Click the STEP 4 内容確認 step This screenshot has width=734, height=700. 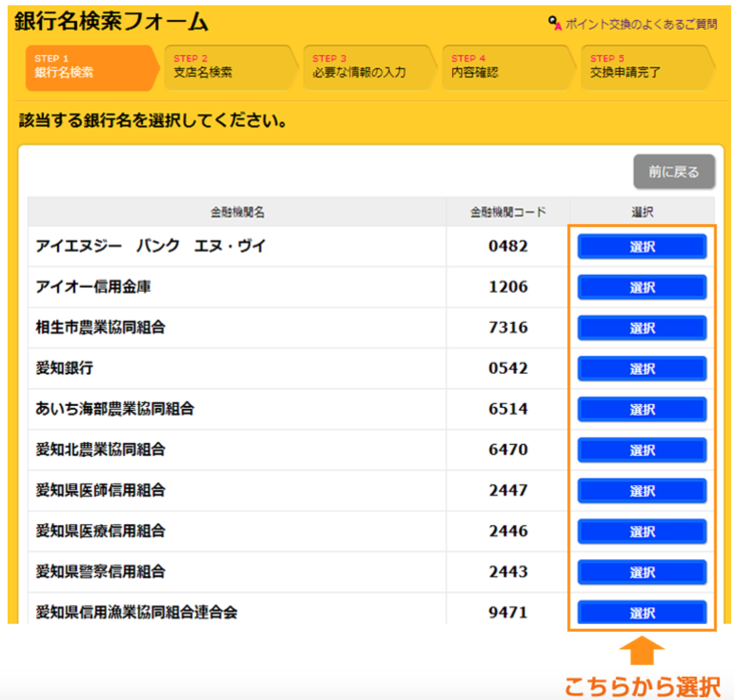509,68
